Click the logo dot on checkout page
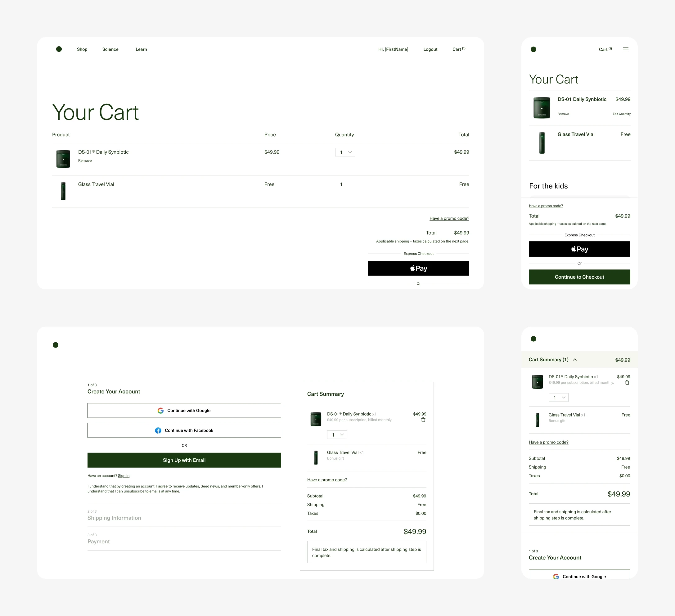Image resolution: width=675 pixels, height=616 pixels. pyautogui.click(x=56, y=345)
